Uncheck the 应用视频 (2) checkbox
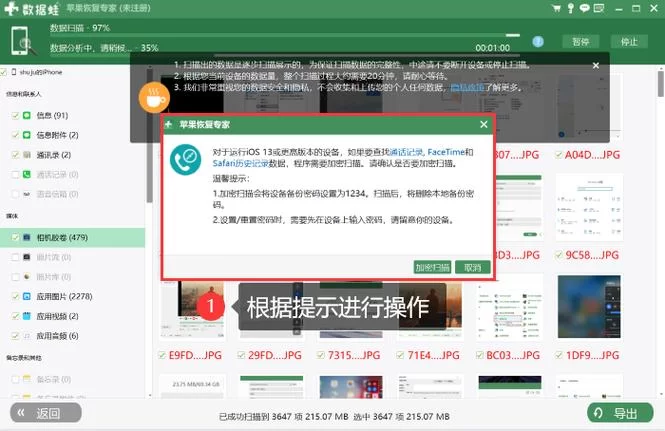 pyautogui.click(x=15, y=316)
